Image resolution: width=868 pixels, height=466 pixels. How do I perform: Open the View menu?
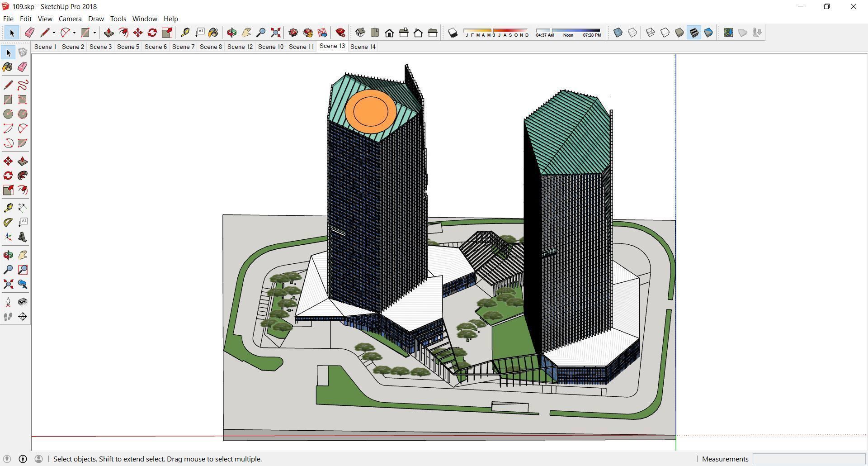pos(45,19)
